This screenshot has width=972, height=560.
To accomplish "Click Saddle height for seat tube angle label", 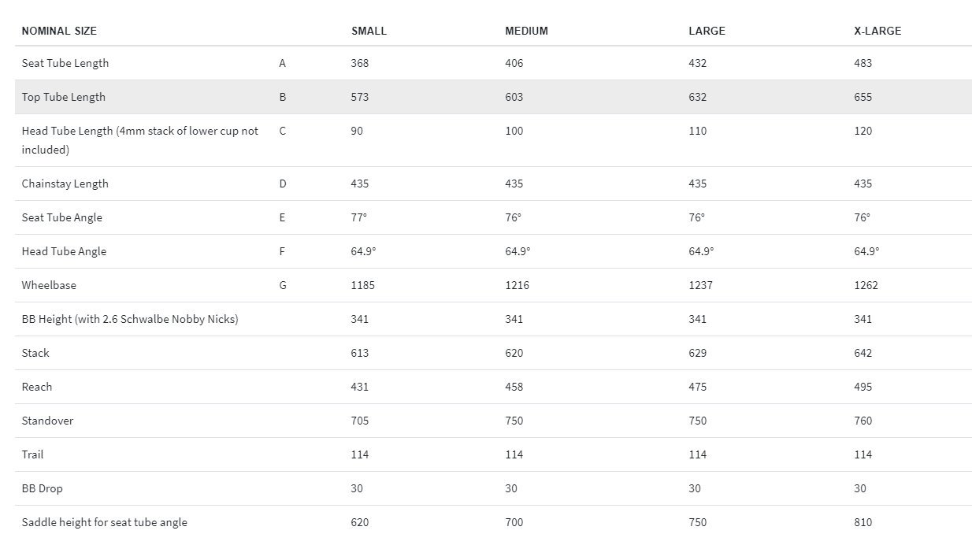I will (x=105, y=522).
